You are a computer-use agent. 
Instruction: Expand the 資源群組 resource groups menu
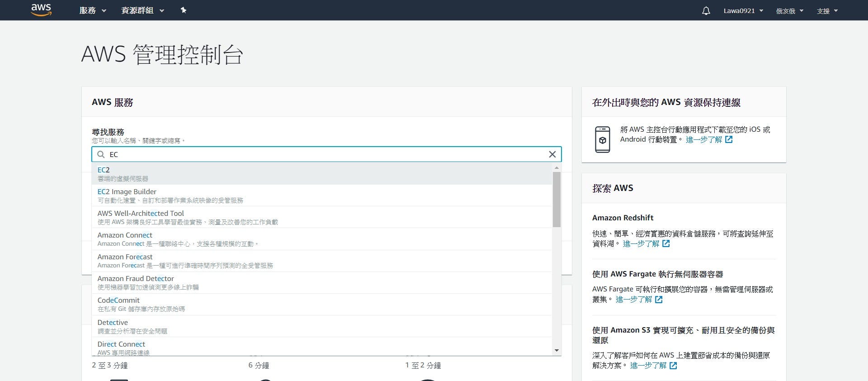tap(142, 10)
